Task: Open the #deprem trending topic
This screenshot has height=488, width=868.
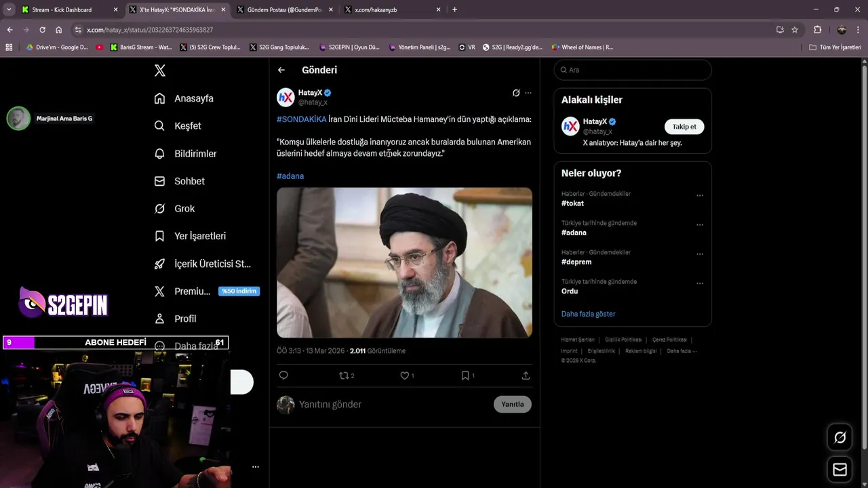Action: pos(576,262)
